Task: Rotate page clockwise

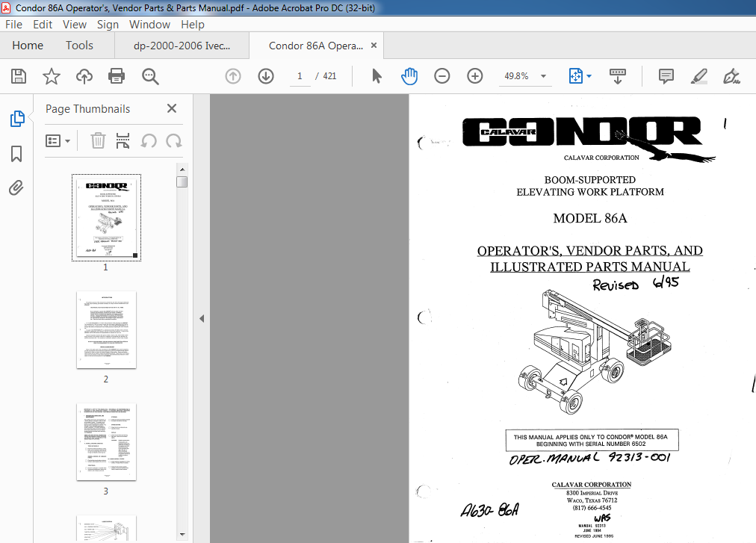Action: pyautogui.click(x=173, y=141)
